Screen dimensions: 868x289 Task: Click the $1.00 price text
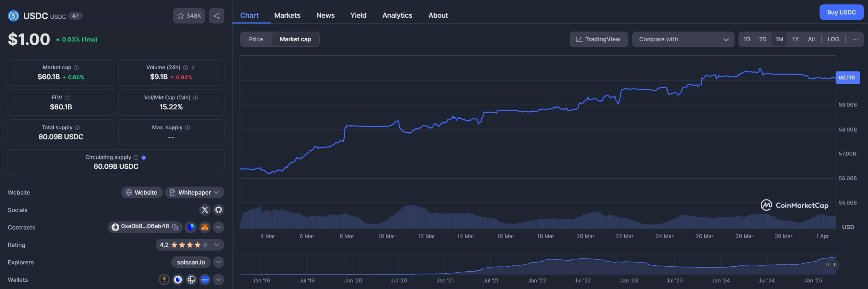pyautogui.click(x=29, y=39)
